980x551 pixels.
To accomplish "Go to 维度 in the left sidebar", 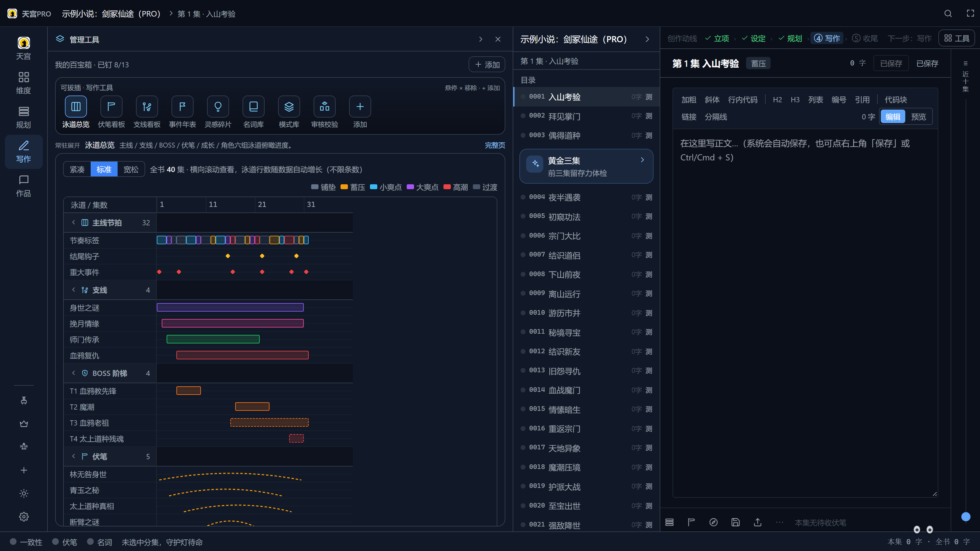I will tap(24, 83).
